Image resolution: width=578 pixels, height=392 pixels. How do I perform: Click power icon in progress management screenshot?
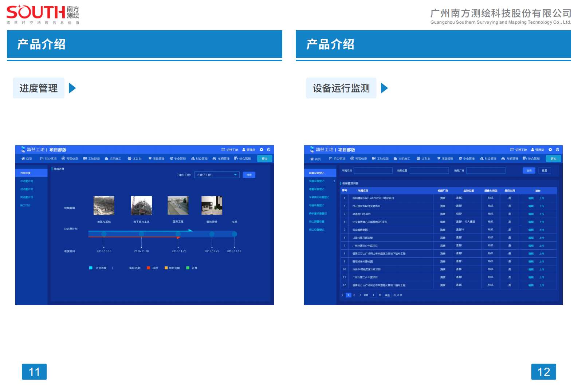pos(269,150)
